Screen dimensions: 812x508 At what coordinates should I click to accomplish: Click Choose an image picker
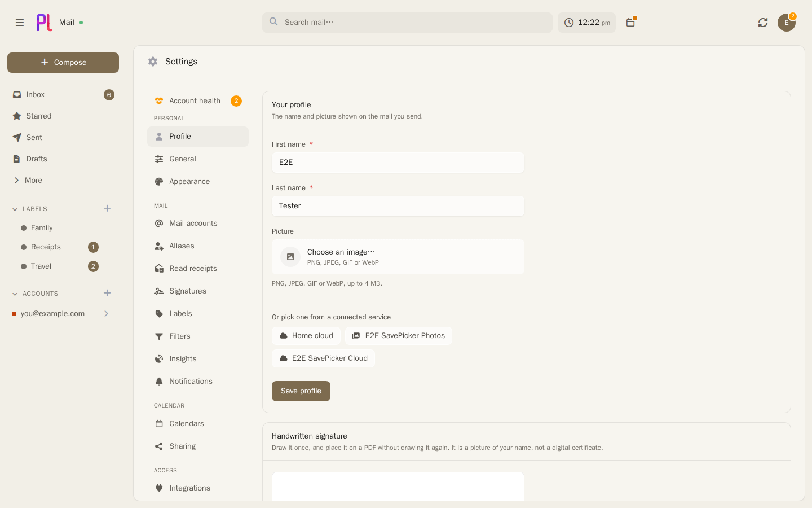point(398,257)
